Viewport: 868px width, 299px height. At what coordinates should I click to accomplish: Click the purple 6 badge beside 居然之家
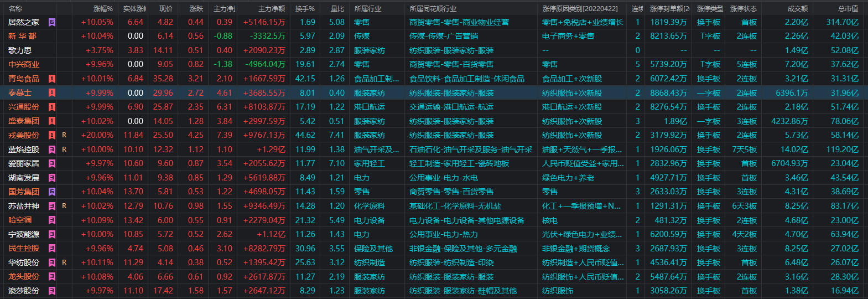(x=52, y=22)
